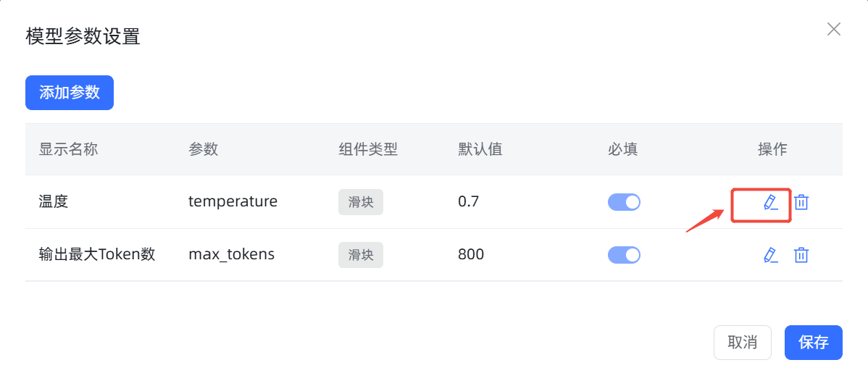Click the 添加参数 button
The width and height of the screenshot is (868, 381).
[x=70, y=93]
